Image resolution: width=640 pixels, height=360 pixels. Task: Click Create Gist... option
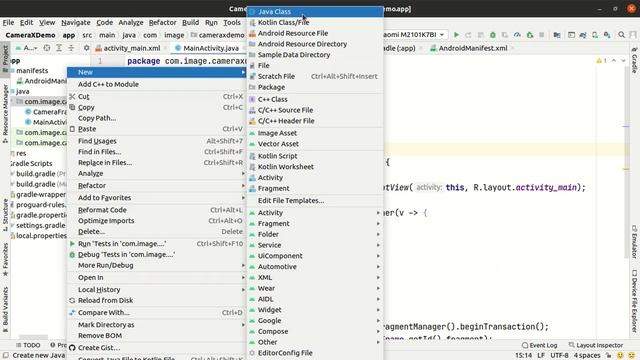point(157,348)
